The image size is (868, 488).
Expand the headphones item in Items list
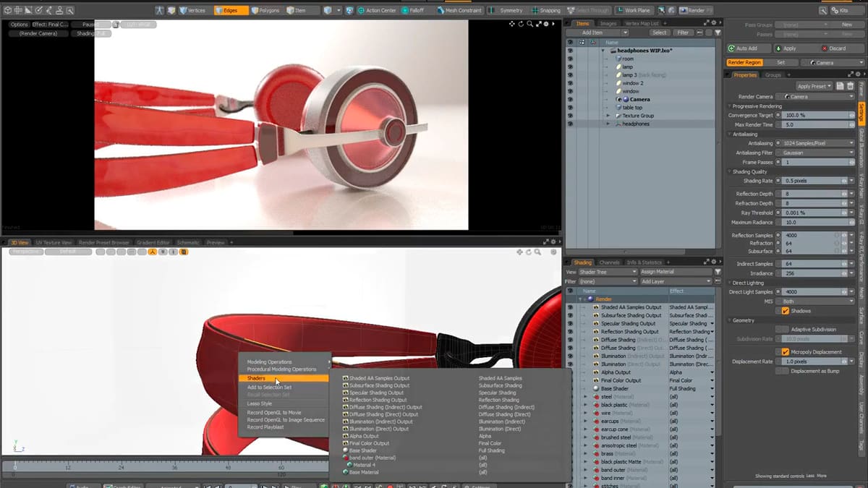608,124
